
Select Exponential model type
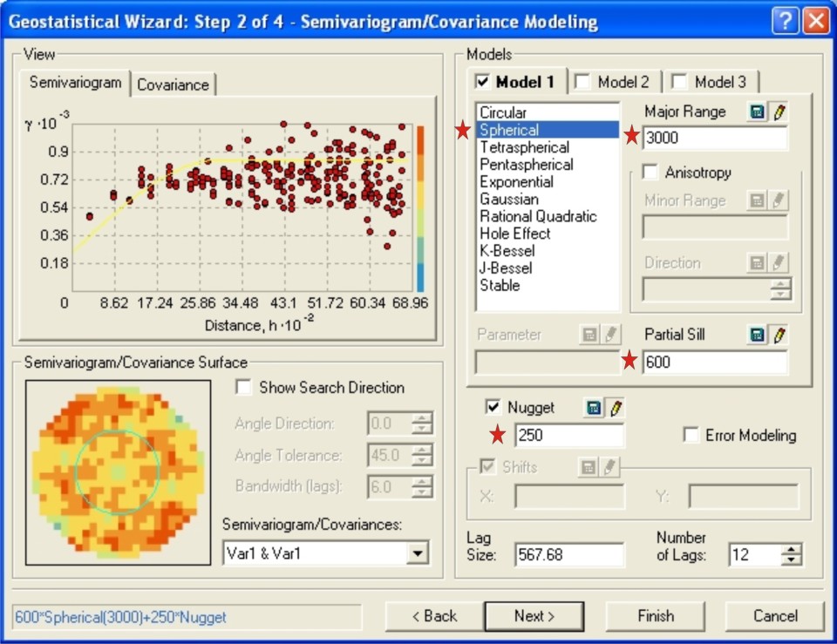click(548, 182)
